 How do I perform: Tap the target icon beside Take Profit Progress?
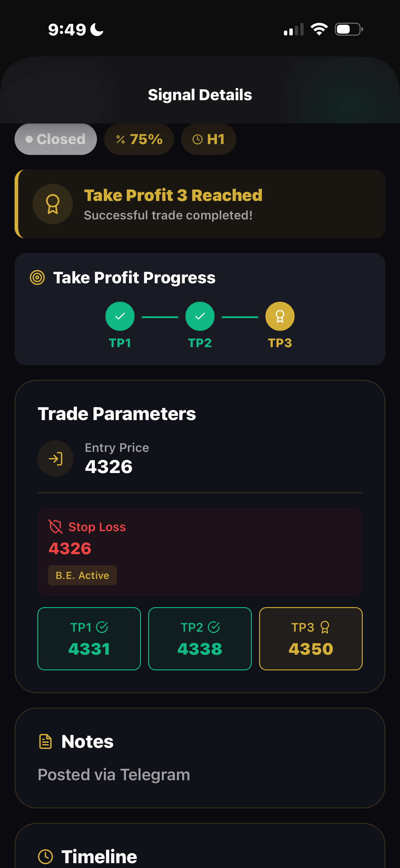tap(37, 278)
